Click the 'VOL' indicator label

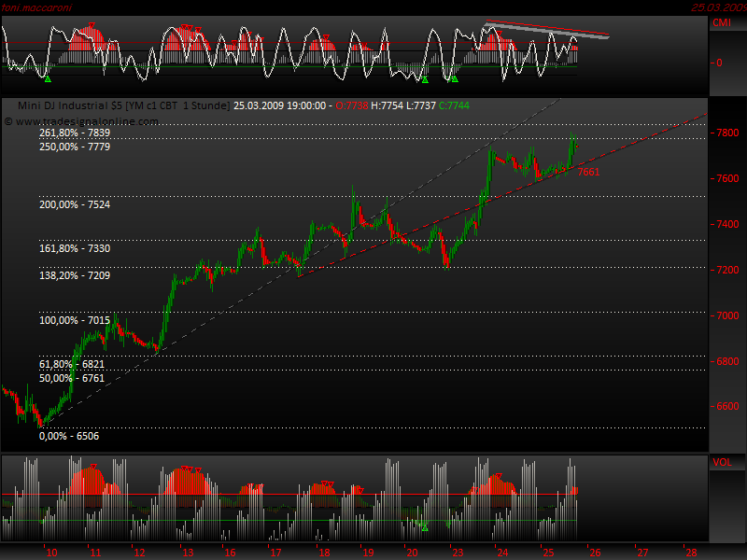click(722, 462)
